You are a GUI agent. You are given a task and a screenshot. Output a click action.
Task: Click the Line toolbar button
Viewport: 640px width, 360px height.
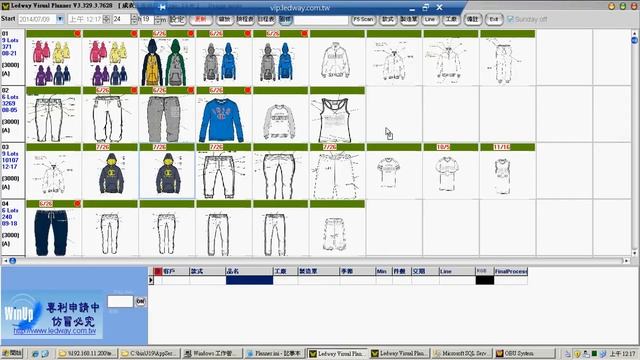coord(430,19)
